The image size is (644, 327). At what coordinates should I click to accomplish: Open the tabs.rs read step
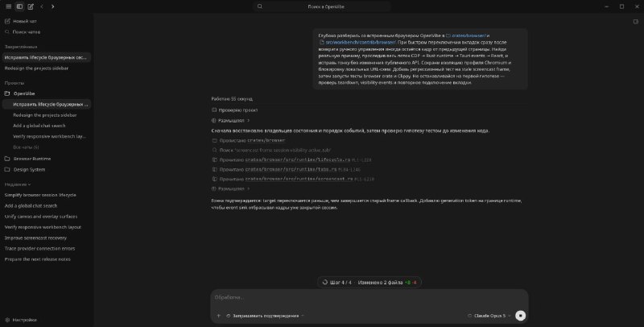pos(287,169)
